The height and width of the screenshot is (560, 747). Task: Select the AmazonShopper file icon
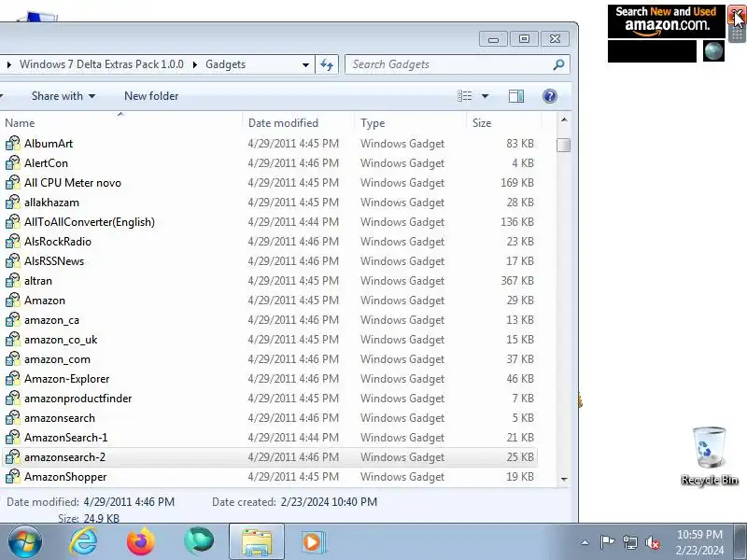(x=13, y=477)
